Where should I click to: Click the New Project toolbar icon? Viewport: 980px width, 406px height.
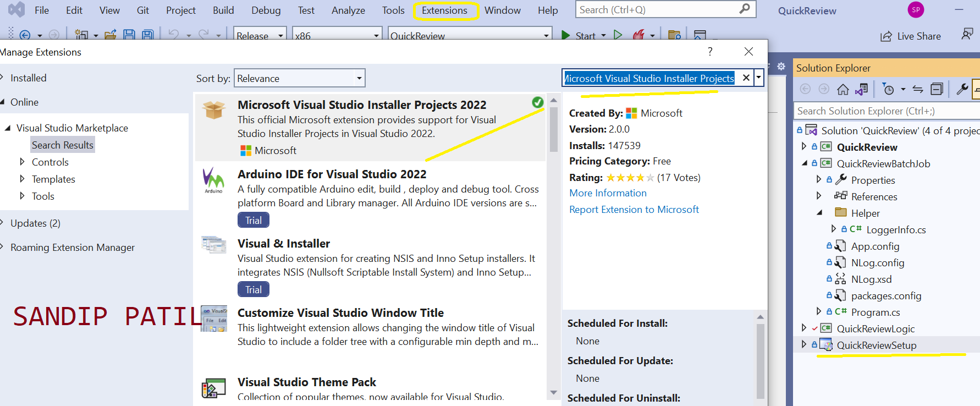pyautogui.click(x=81, y=35)
